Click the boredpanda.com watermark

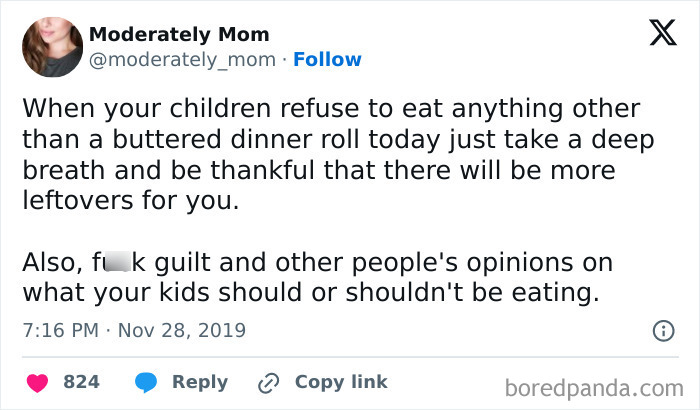594,384
